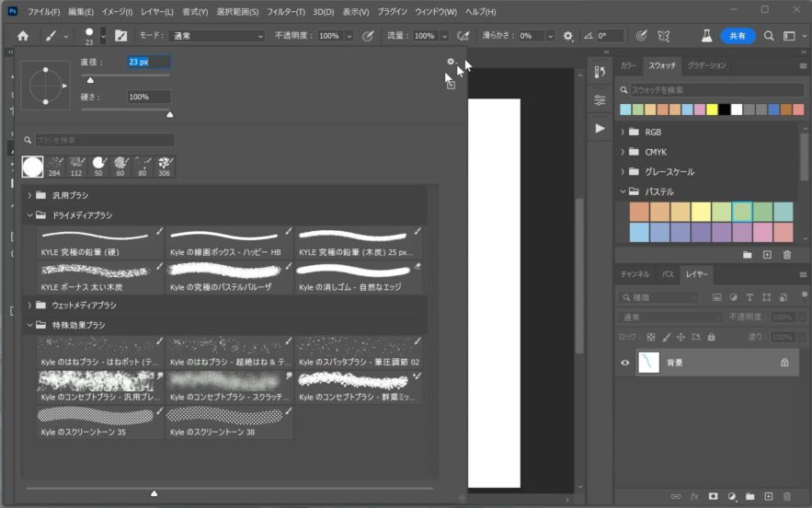Lock image pixels brush icon

(x=667, y=337)
